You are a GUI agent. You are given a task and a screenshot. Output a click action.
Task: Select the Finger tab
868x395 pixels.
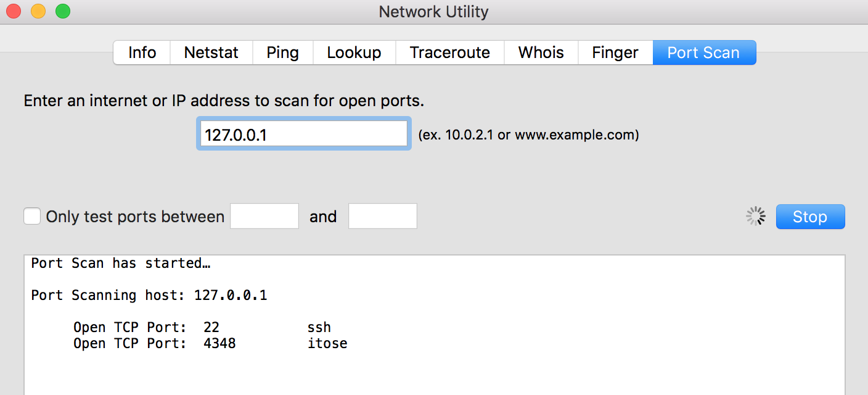pyautogui.click(x=615, y=52)
